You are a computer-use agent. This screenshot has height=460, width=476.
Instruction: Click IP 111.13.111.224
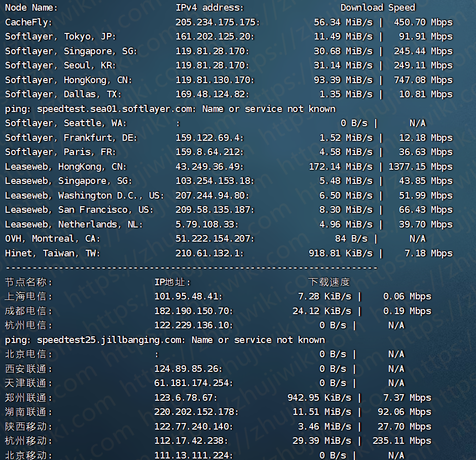(193, 455)
